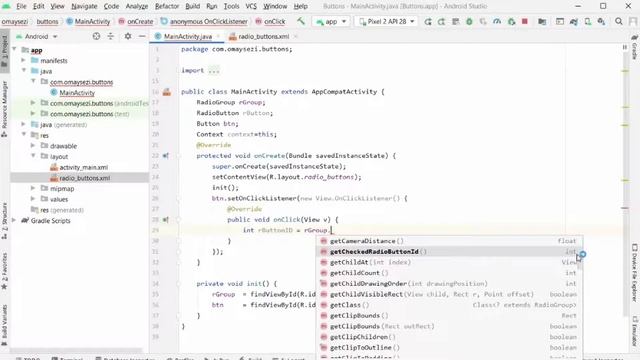Click the Profile app gauge icon
640x360 pixels.
[497, 22]
